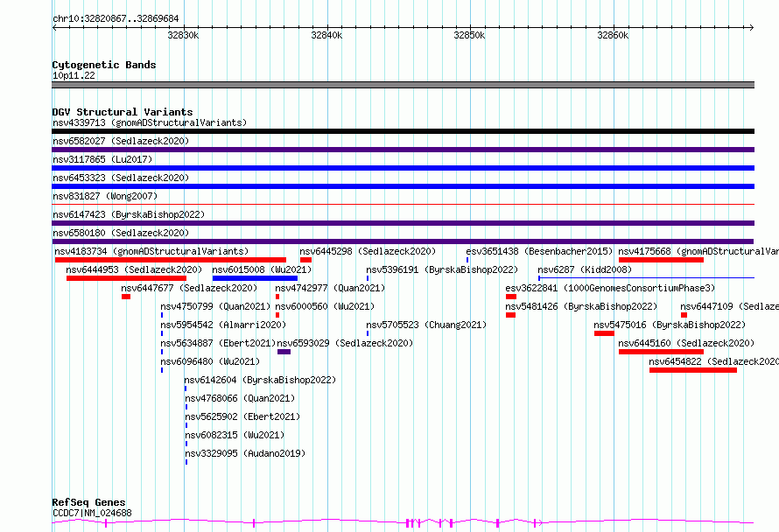Screen dimensions: 779x532
Task: Click nsv6445298 (Sedlazeck2020) label
Action: tap(368, 251)
